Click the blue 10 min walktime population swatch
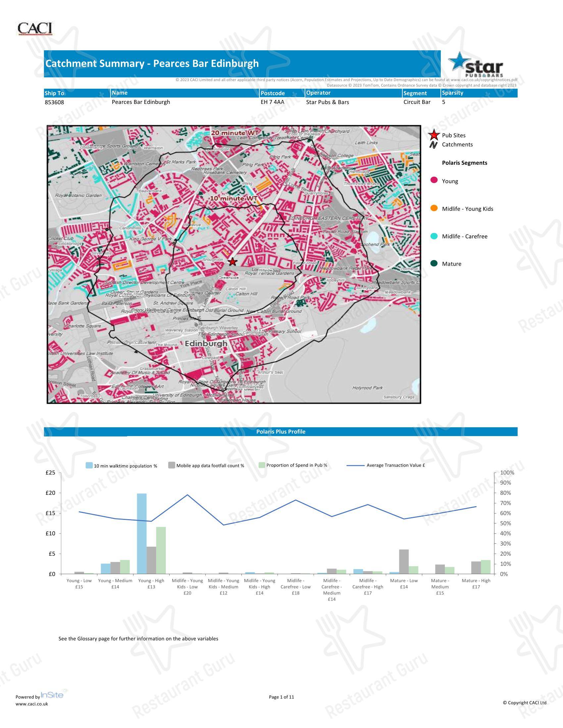This screenshot has width=563, height=728. [x=89, y=465]
